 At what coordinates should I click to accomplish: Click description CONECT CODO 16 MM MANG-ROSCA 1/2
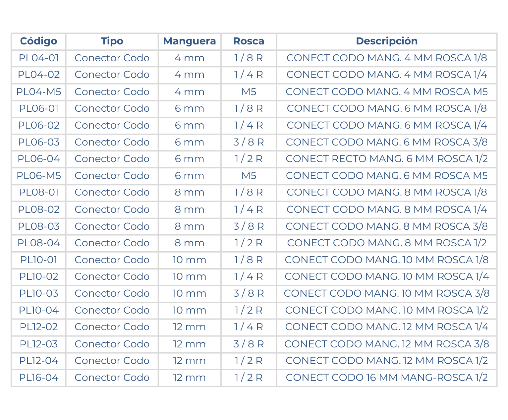pos(387,377)
